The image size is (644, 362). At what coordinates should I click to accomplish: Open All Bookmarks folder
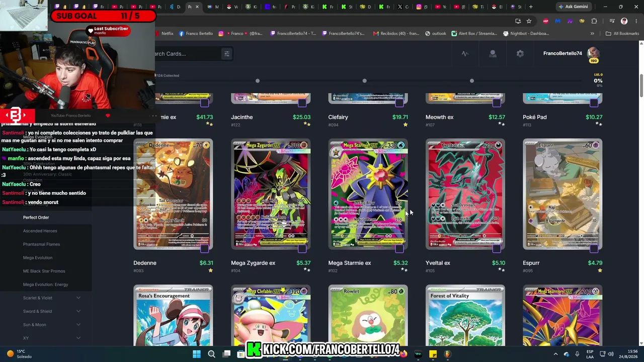[x=622, y=34]
